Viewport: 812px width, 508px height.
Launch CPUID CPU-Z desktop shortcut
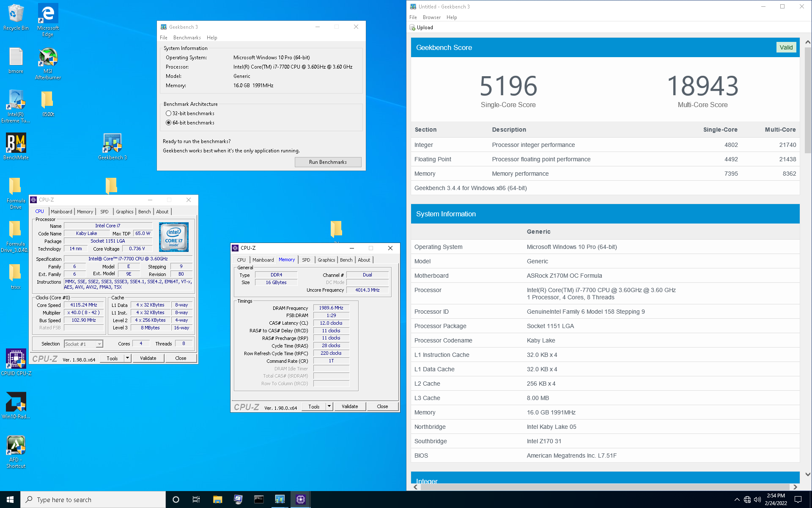pyautogui.click(x=16, y=362)
